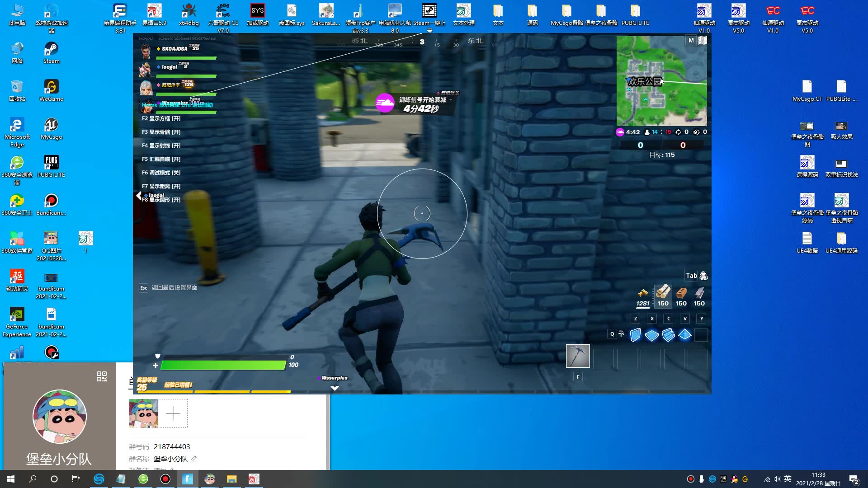Select the stairs building piece
The image size is (868, 488).
click(668, 335)
